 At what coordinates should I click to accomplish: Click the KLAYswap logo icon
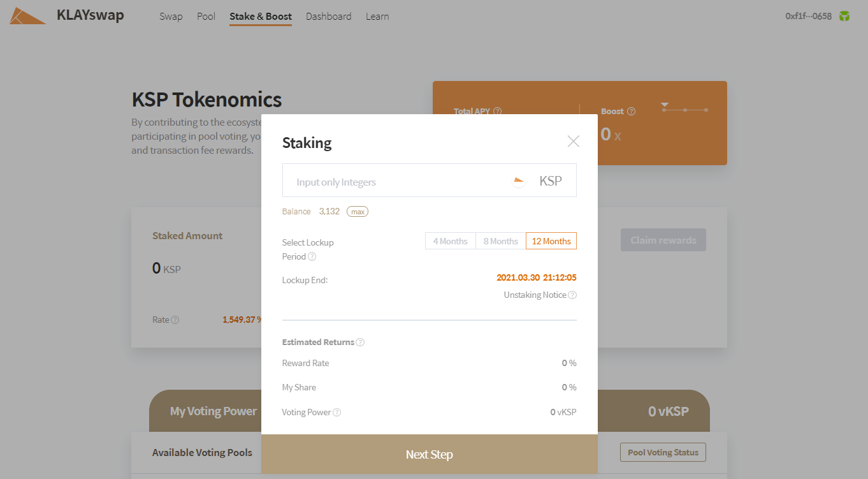pyautogui.click(x=27, y=16)
